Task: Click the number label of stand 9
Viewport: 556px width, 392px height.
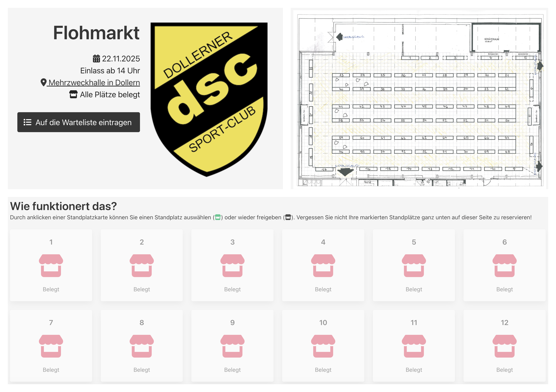Action: pyautogui.click(x=232, y=323)
